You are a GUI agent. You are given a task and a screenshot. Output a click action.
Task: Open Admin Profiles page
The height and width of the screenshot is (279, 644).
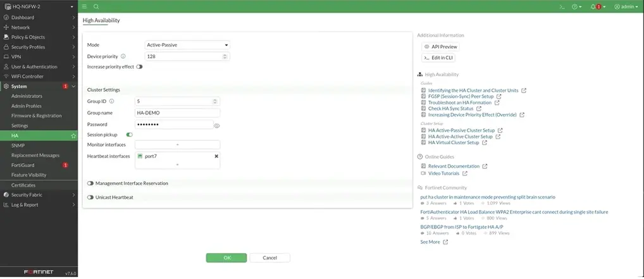tap(27, 106)
